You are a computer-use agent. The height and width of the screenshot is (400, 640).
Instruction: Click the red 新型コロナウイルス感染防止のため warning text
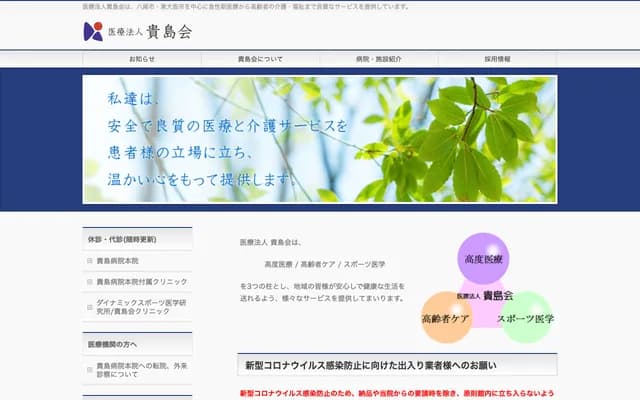pyautogui.click(x=397, y=393)
